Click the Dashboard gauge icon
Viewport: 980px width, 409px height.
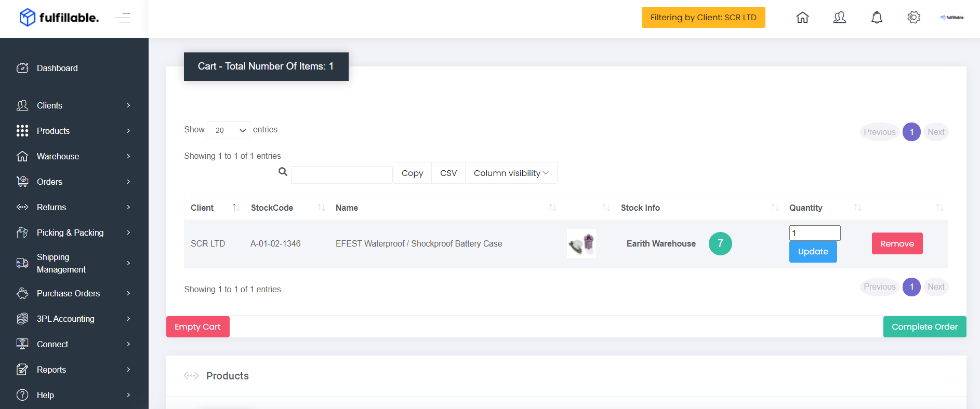22,68
